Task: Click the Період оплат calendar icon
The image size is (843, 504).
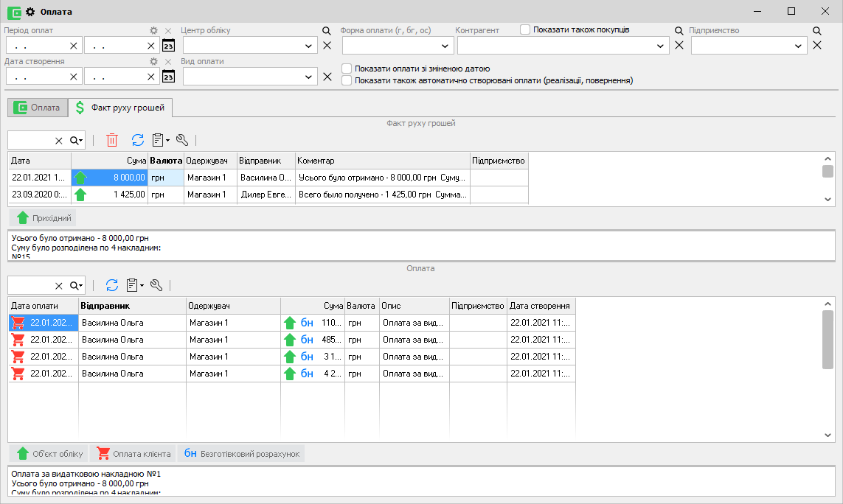Action: [x=168, y=45]
